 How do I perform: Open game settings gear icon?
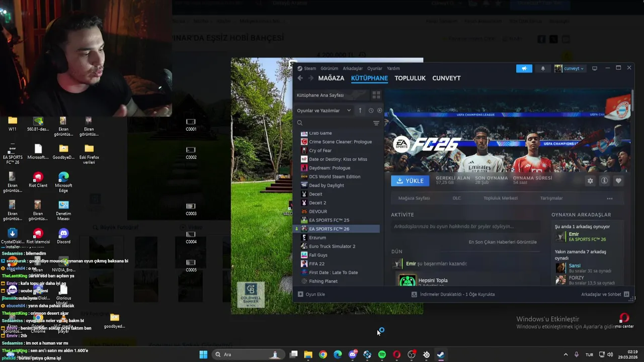click(x=590, y=181)
